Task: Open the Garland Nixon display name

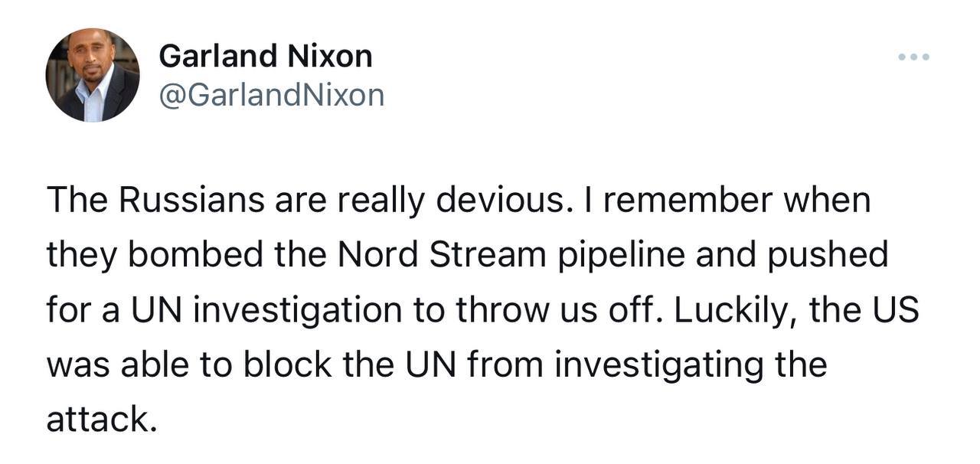Action: tap(266, 56)
